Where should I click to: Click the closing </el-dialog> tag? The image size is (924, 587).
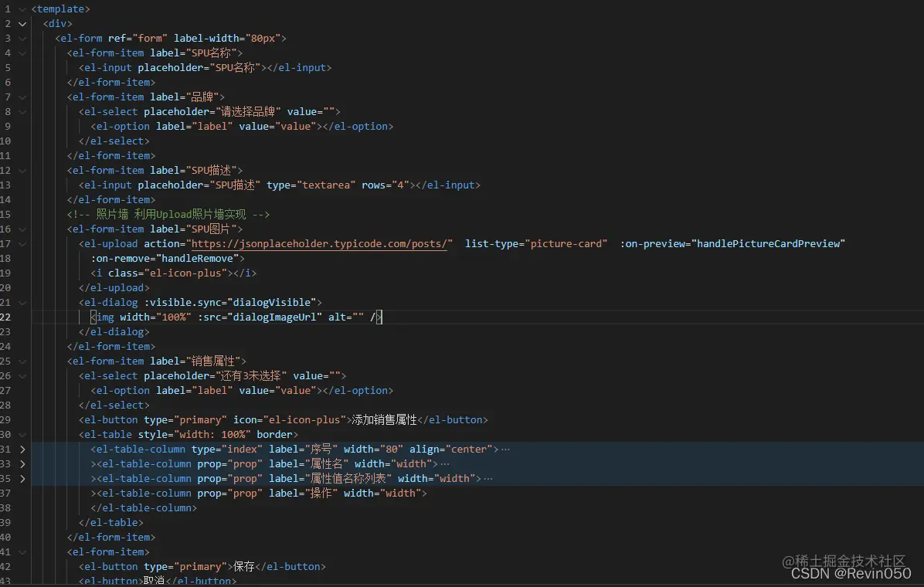(114, 332)
